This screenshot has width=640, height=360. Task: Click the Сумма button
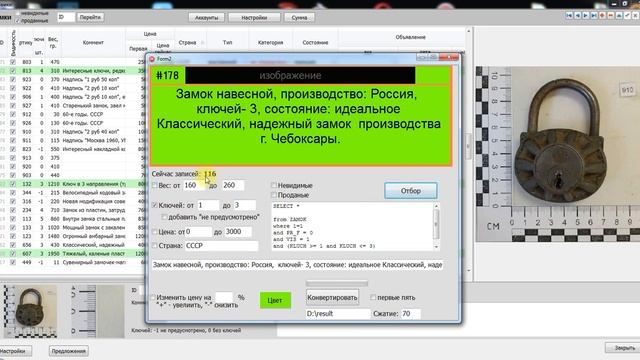tap(299, 18)
